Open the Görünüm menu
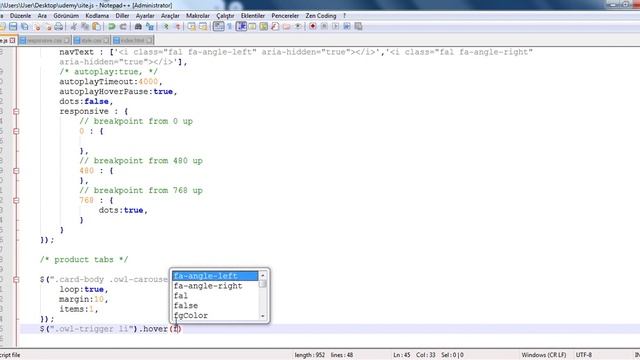Viewport: 640px width, 360px height. click(x=66, y=16)
